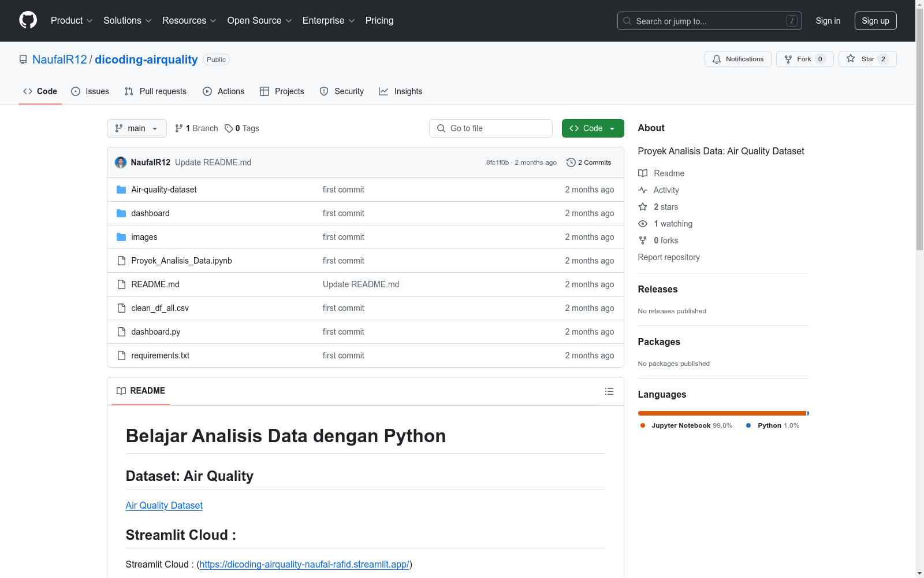
Task: Click the Notifications button
Action: pos(738,59)
